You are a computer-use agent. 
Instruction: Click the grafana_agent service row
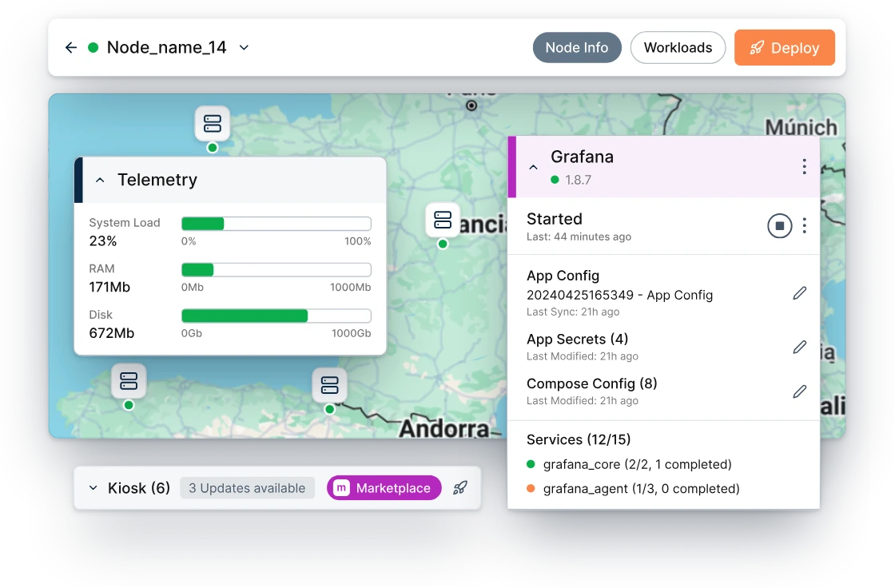click(633, 489)
